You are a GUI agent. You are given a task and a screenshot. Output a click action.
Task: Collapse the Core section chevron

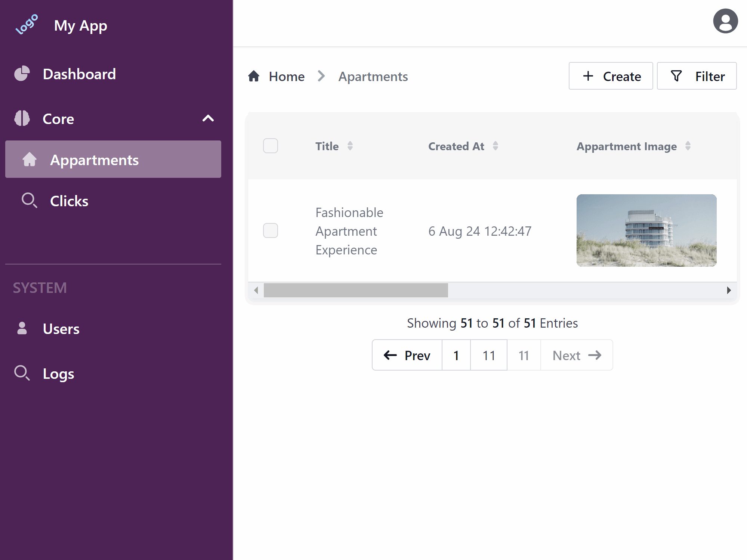tap(208, 118)
